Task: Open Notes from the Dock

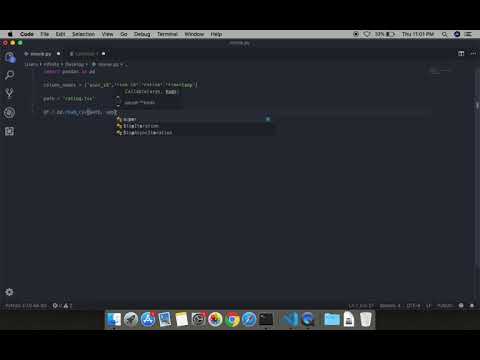Action: tap(182, 320)
